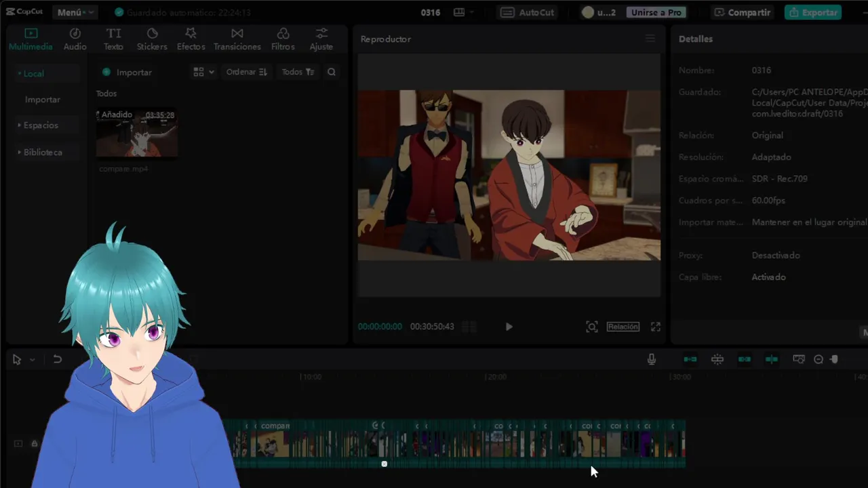Click the Importar media button
The height and width of the screenshot is (488, 868).
click(x=127, y=72)
